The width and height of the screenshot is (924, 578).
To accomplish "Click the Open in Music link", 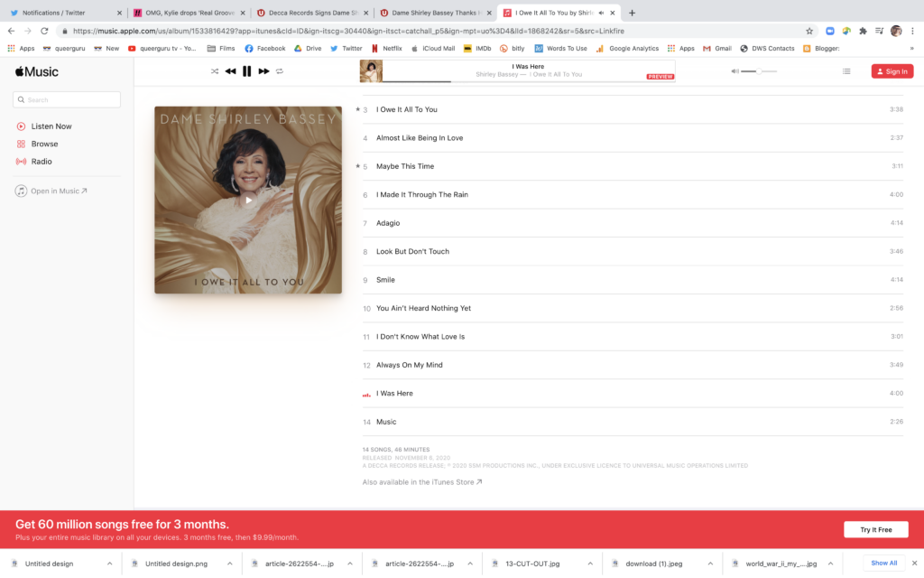I will 51,191.
